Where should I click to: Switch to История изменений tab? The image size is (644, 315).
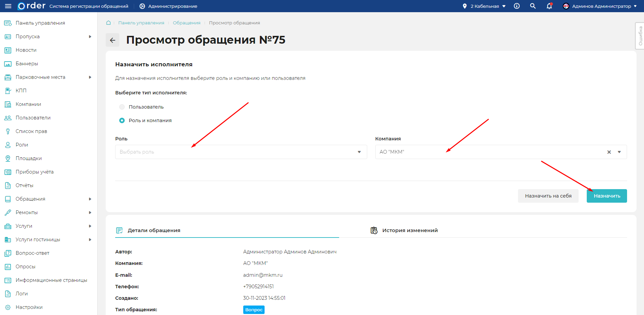tap(410, 230)
